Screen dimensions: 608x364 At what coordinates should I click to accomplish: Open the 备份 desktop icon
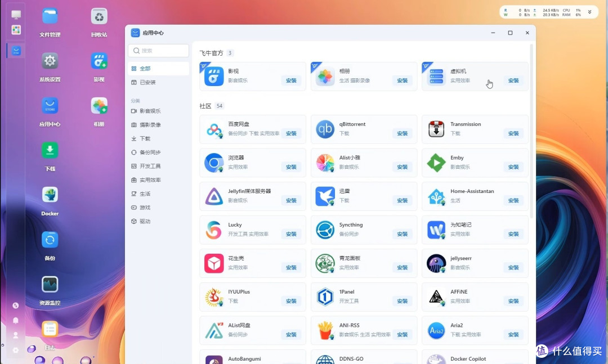coord(50,240)
